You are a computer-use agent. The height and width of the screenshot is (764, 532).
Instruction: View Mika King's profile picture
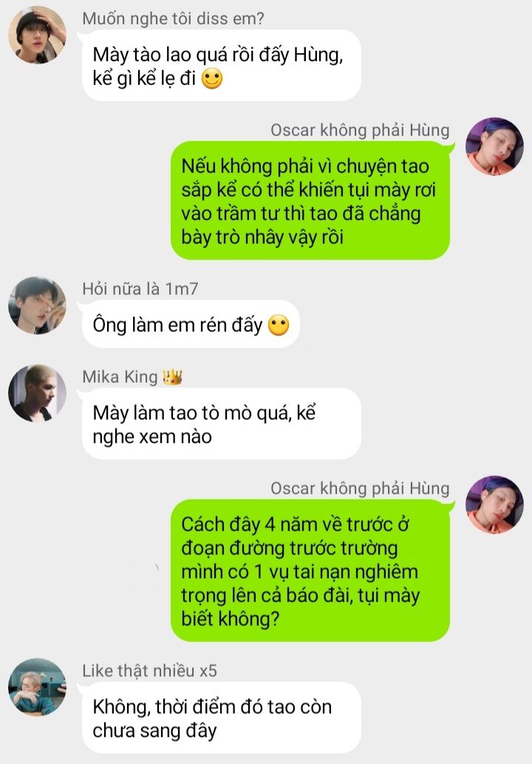point(37,393)
